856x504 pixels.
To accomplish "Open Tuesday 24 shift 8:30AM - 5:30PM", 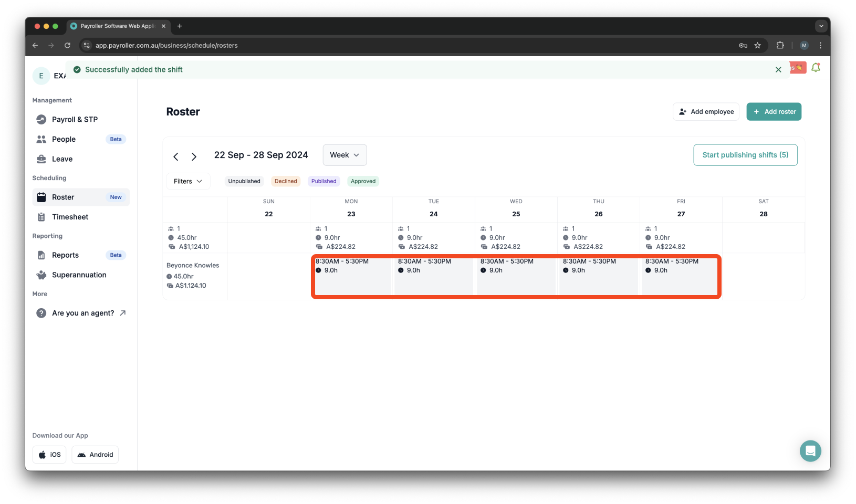I will click(x=434, y=276).
